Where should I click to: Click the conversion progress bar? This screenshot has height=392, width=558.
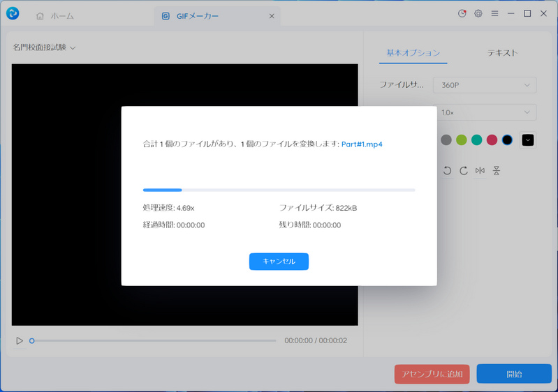pyautogui.click(x=279, y=190)
